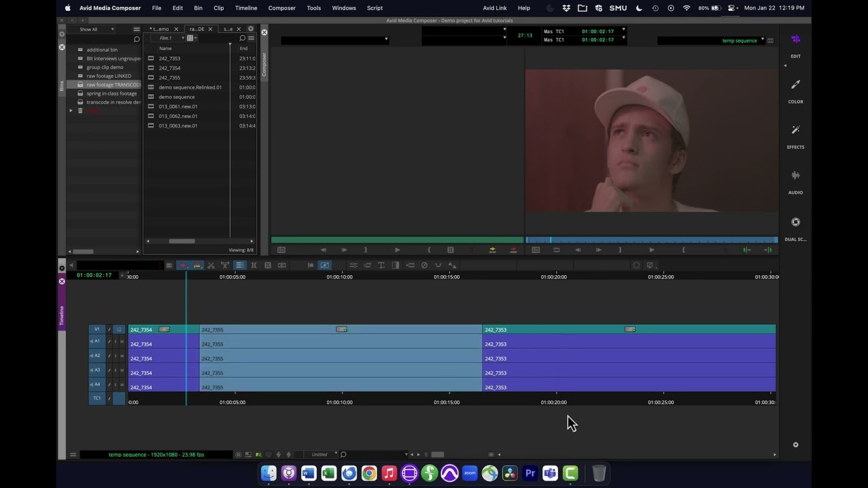Open the Clip menu
Screen dimensions: 868x488
(218, 8)
